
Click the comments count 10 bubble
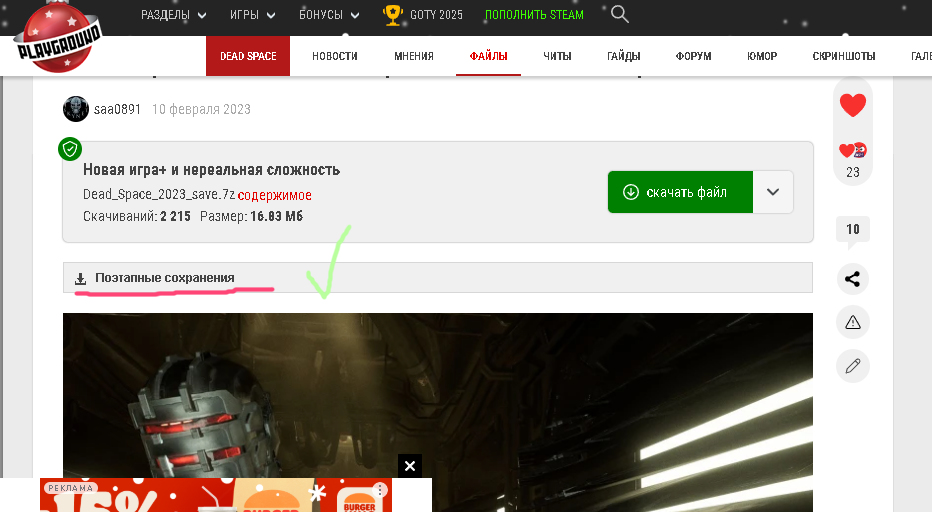point(852,230)
